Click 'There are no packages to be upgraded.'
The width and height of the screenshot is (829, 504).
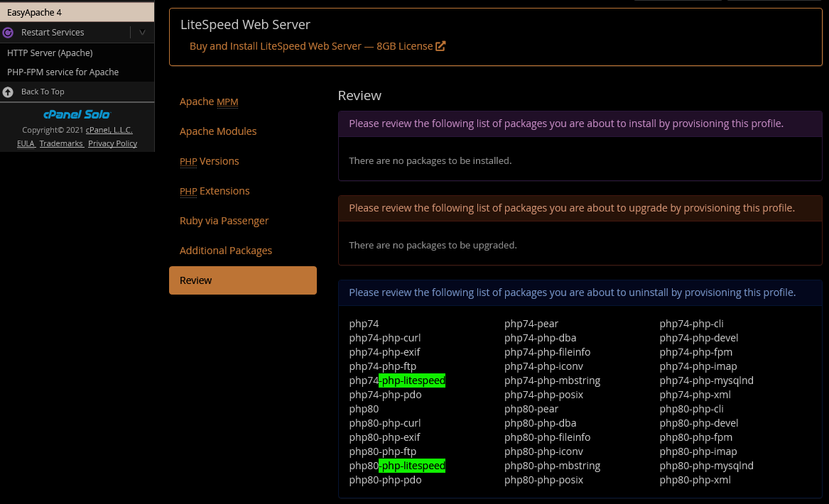[433, 245]
